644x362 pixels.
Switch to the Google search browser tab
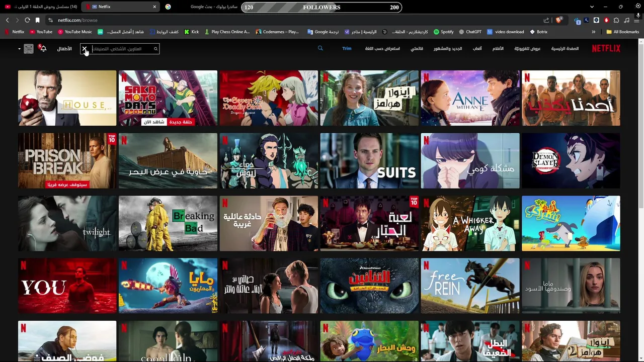(201, 7)
